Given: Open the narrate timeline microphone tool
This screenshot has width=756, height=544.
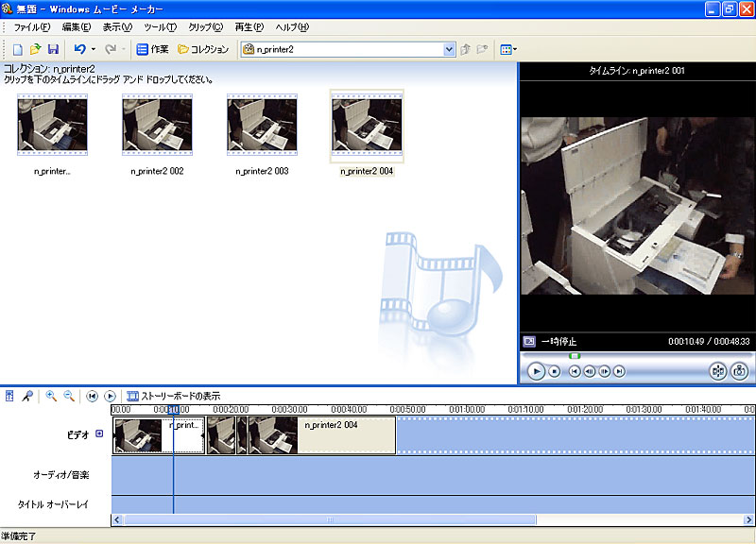Looking at the screenshot, I should point(27,397).
